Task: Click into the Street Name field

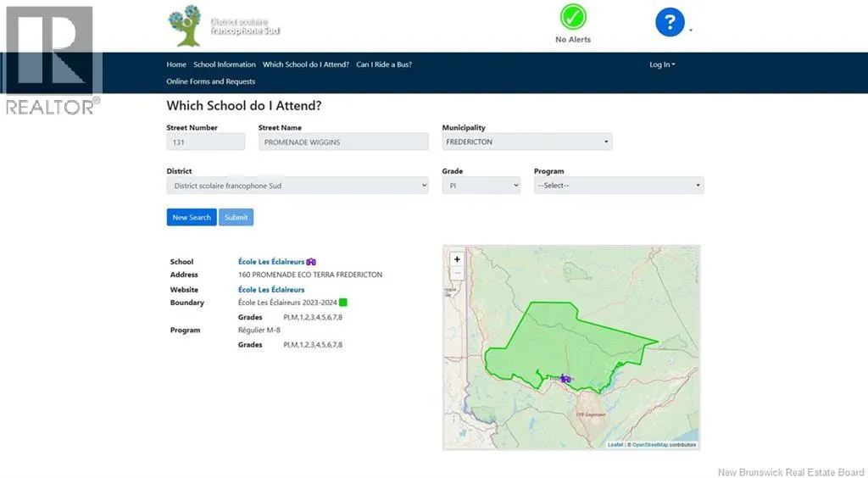Action: (x=343, y=142)
